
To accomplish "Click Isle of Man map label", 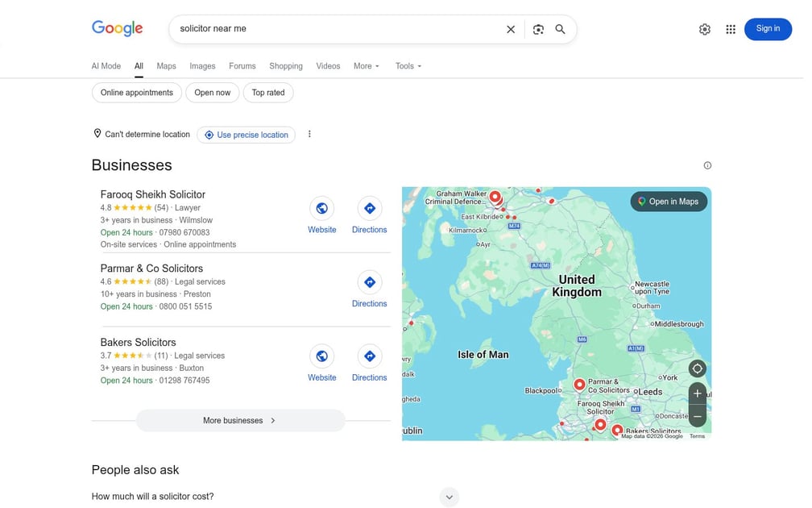I will point(483,355).
